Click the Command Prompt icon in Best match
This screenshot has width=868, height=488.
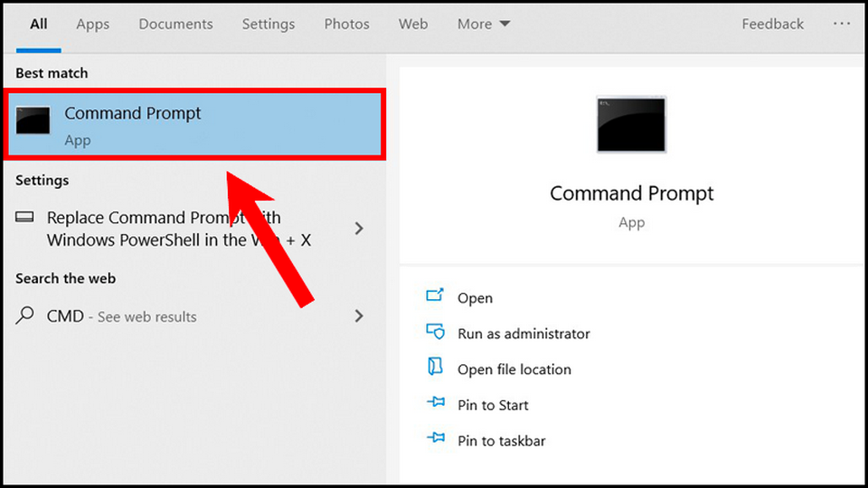click(33, 122)
